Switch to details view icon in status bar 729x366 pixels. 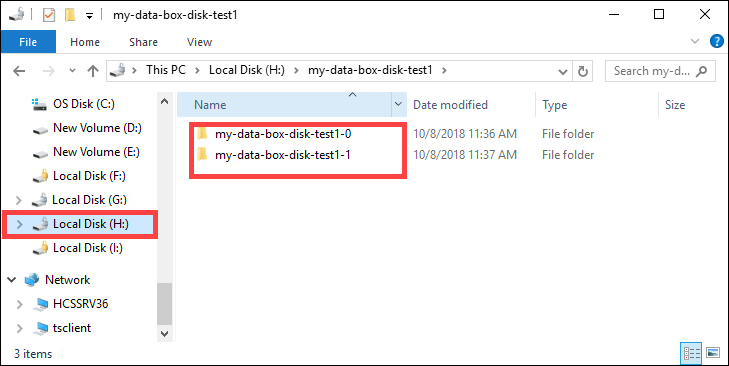pos(691,353)
